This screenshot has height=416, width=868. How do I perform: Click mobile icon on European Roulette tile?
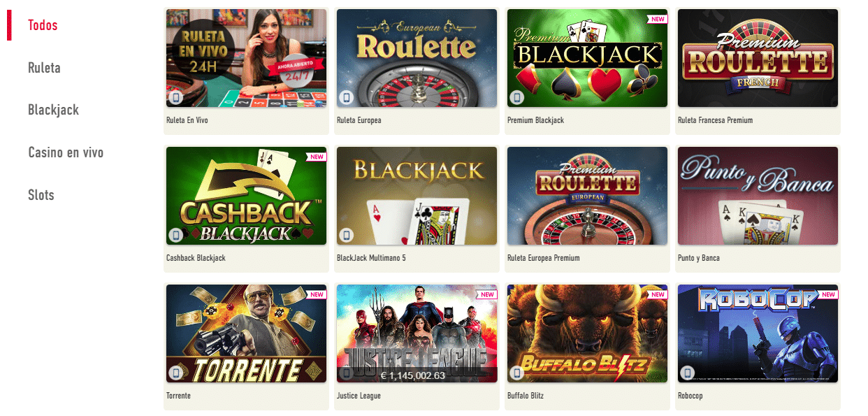pos(347,97)
